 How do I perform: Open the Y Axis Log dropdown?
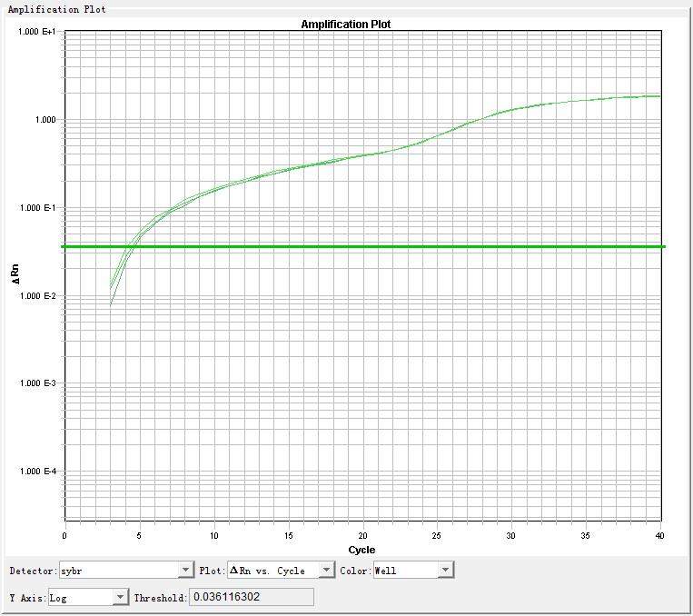click(88, 598)
